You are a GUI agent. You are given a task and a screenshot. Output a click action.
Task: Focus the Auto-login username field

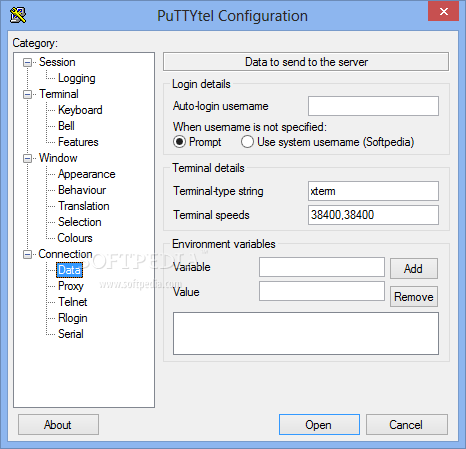point(373,106)
